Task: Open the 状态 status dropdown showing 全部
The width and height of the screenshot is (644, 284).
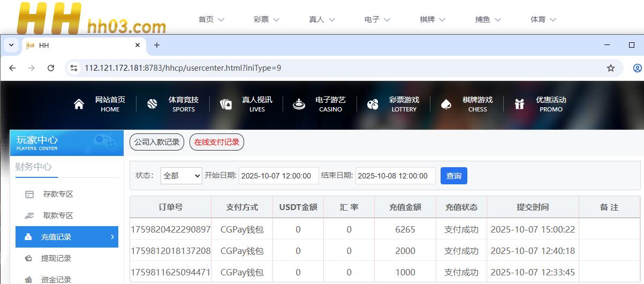Action: click(x=181, y=176)
